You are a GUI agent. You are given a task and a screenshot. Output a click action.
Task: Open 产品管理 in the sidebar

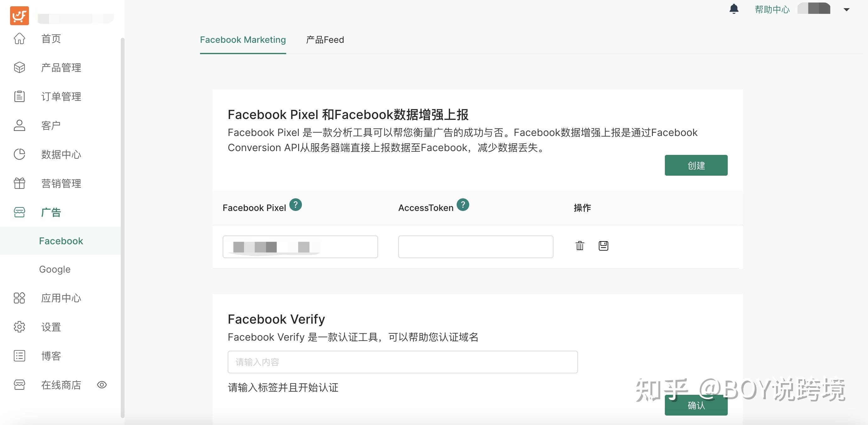click(61, 67)
